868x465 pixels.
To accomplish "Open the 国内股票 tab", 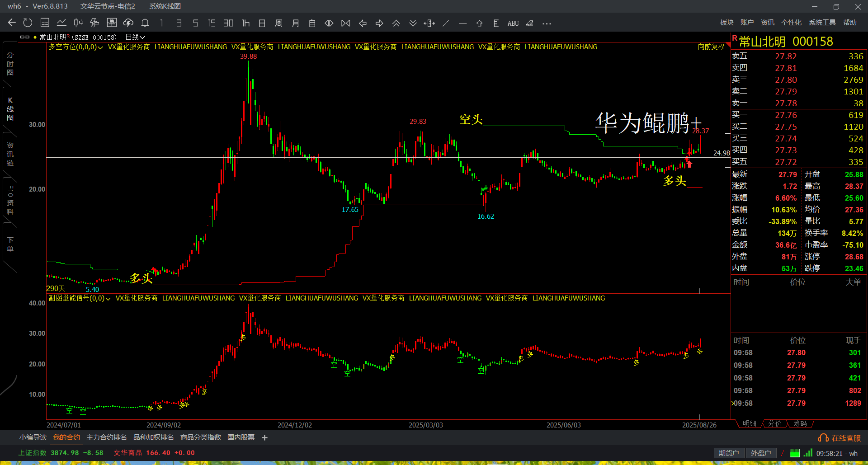I will click(241, 437).
